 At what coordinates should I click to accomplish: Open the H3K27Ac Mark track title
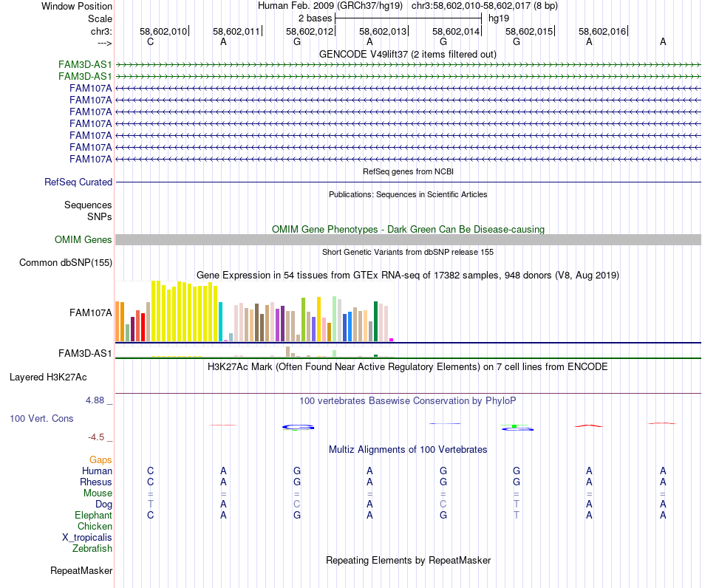tap(408, 367)
